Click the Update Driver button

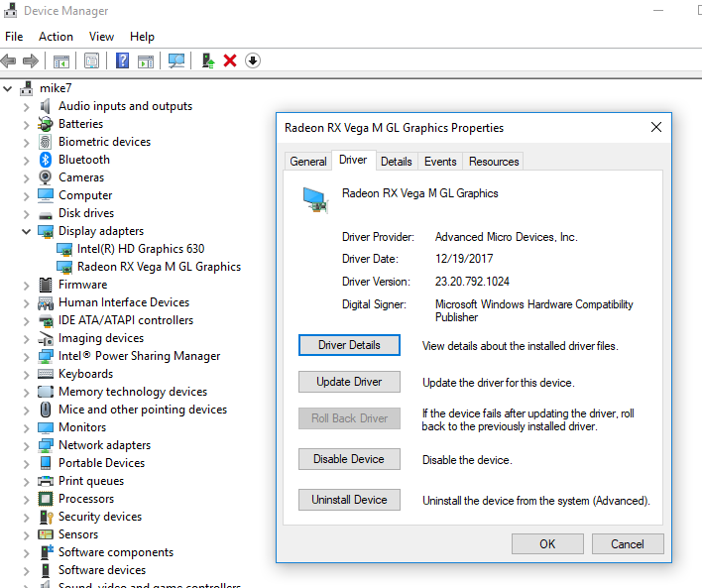[x=349, y=383]
